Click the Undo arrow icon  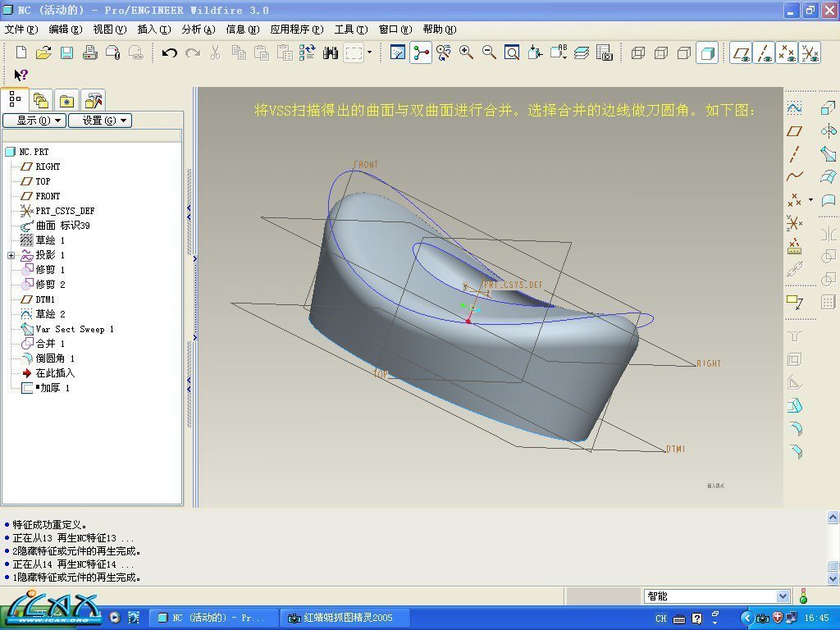(x=170, y=53)
